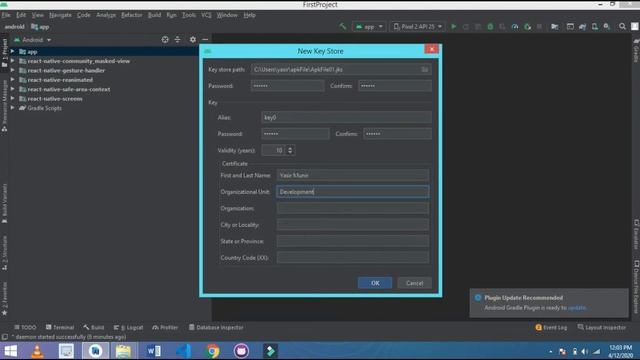Expand react-native-reanimated node
The height and width of the screenshot is (360, 640).
point(12,80)
